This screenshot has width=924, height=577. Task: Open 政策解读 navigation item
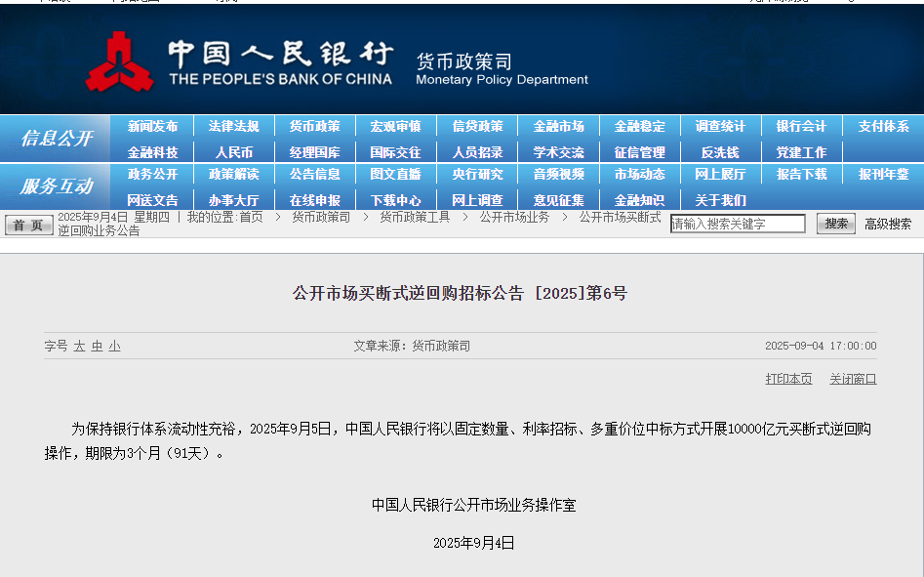pyautogui.click(x=233, y=174)
